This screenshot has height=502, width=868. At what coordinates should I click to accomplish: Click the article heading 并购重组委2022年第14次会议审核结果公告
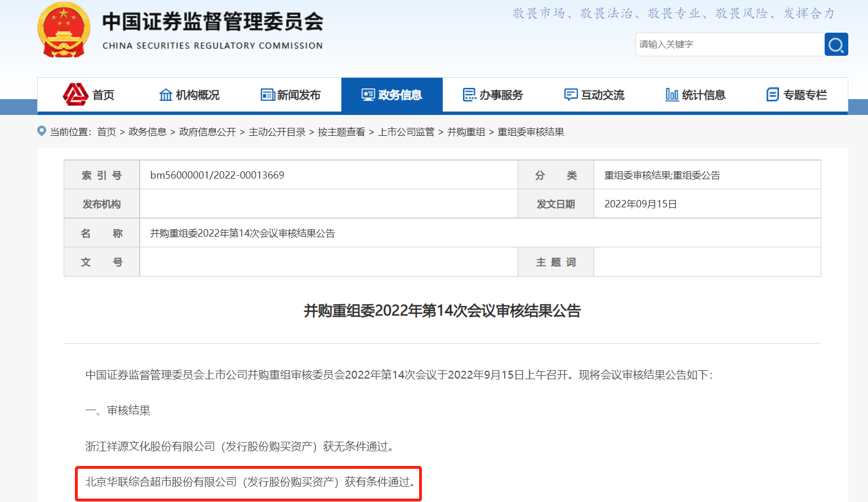442,310
